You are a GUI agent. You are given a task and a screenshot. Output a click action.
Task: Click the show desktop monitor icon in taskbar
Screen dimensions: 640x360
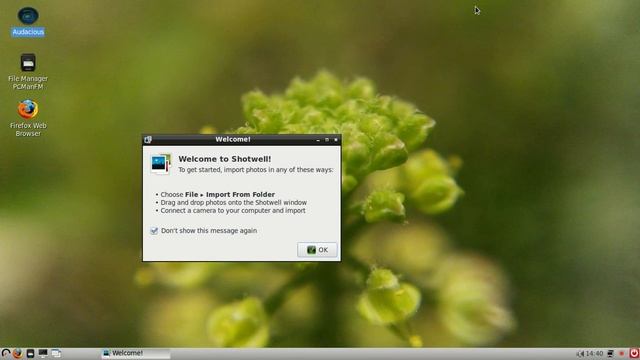[x=43, y=353]
